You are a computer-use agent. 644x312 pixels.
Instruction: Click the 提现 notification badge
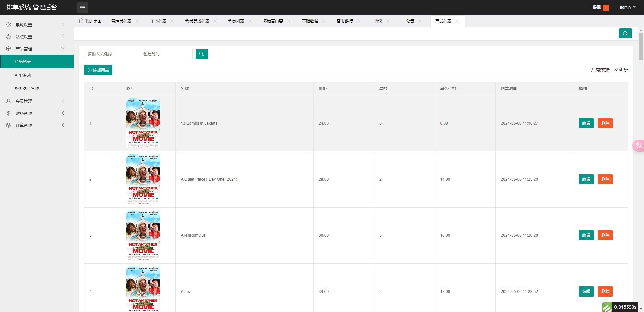click(606, 8)
